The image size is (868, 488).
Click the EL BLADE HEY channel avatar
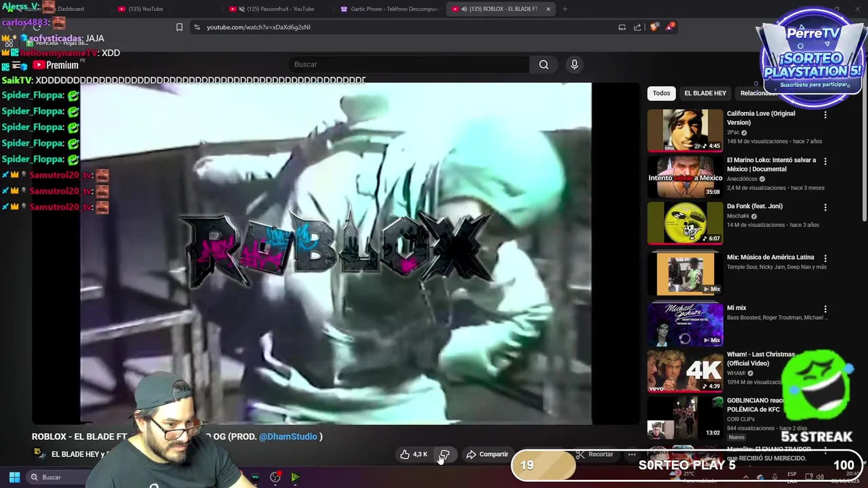tap(39, 453)
